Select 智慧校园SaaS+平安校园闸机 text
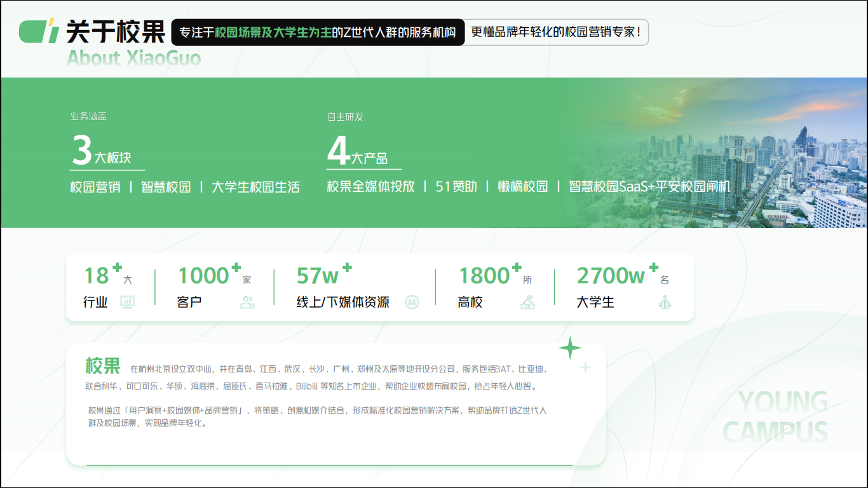 click(649, 186)
